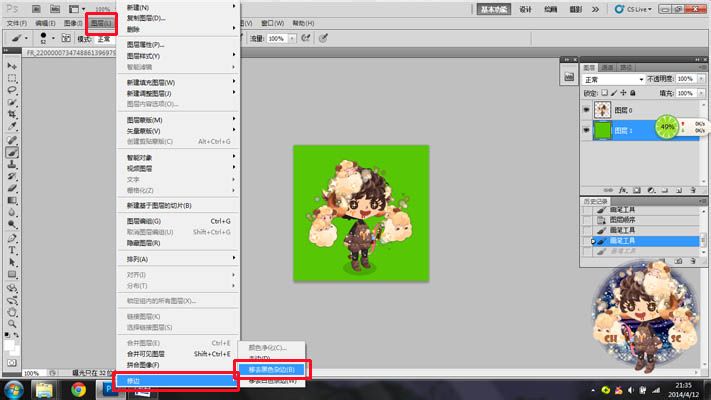Open flow 流量 percentage dropdown arrow
The height and width of the screenshot is (400, 711).
(x=292, y=39)
